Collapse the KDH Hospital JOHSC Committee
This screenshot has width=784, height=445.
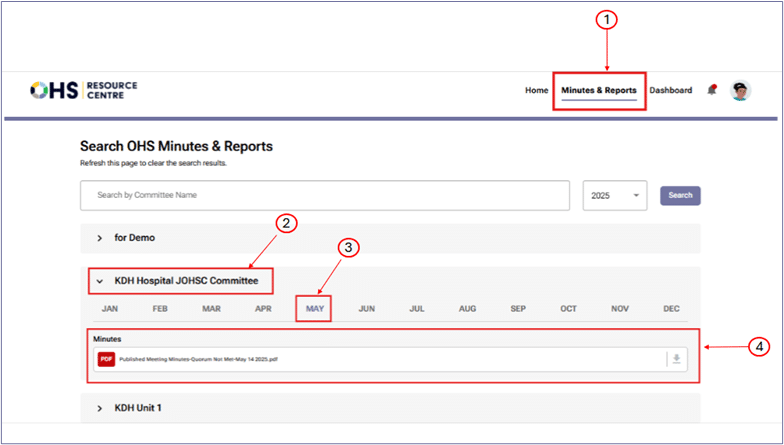tap(100, 282)
